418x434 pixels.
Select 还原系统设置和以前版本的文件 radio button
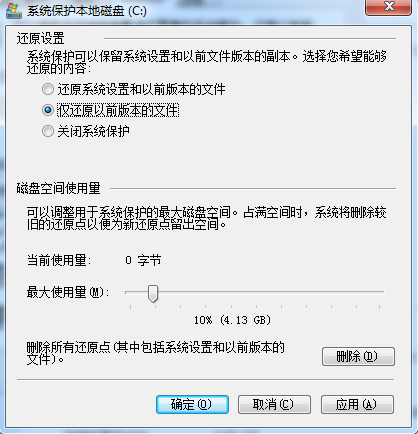pyautogui.click(x=48, y=89)
